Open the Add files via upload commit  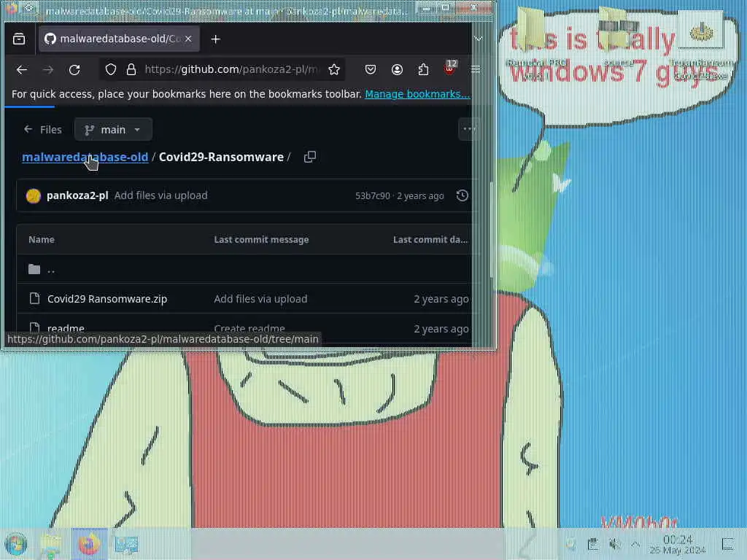tap(161, 195)
